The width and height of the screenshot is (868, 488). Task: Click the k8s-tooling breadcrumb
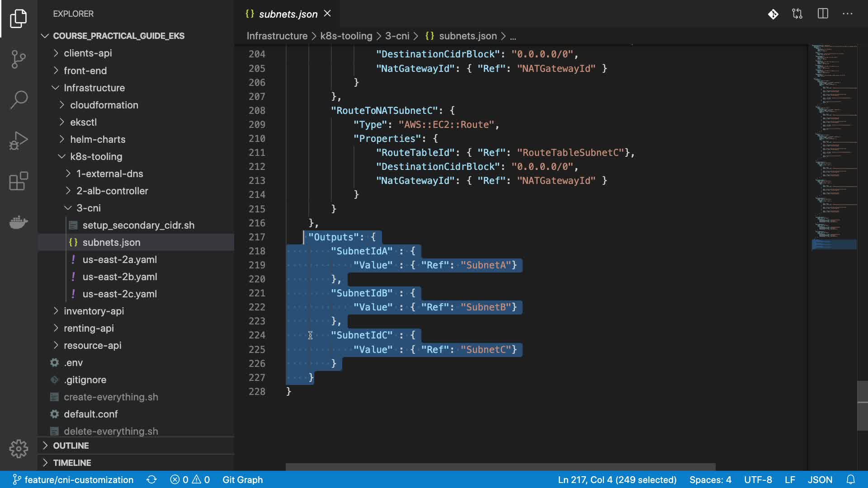(346, 36)
